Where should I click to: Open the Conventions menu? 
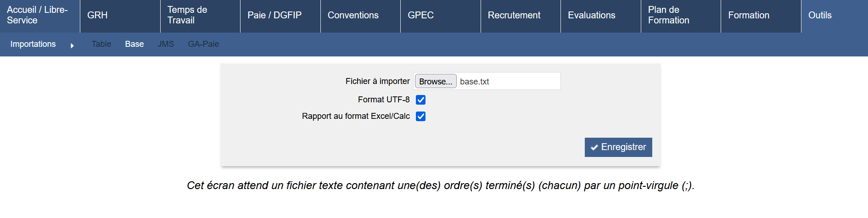(353, 15)
